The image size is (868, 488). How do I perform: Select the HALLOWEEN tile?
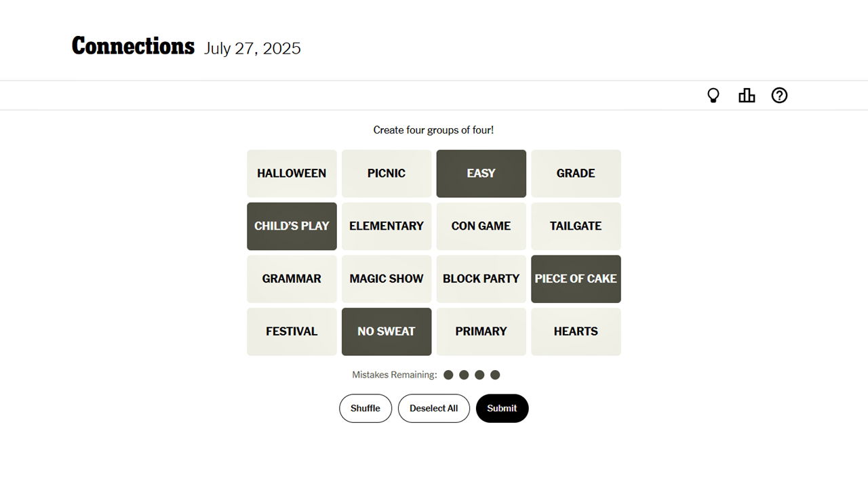tap(292, 174)
